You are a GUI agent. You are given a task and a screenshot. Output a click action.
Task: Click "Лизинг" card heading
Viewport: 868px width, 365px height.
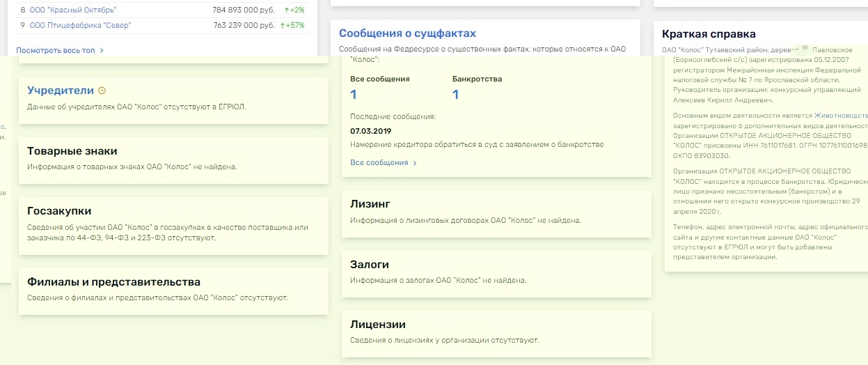pos(370,204)
